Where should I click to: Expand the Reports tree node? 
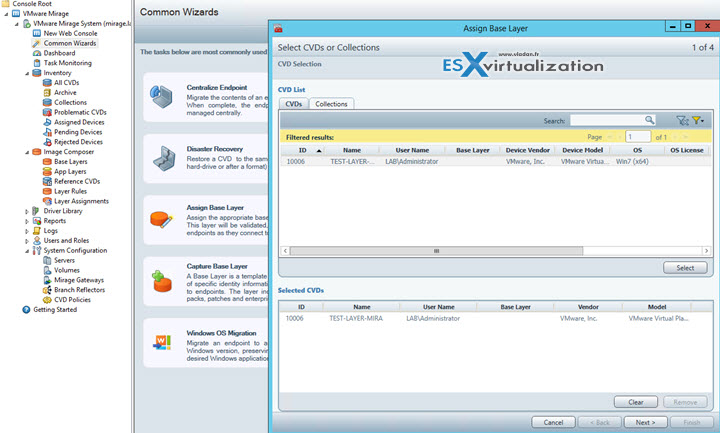tap(27, 221)
